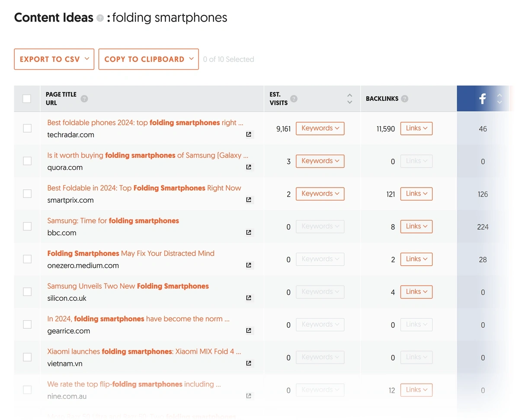Check the techradar.com row checkbox
The height and width of the screenshot is (420, 519).
(x=27, y=128)
